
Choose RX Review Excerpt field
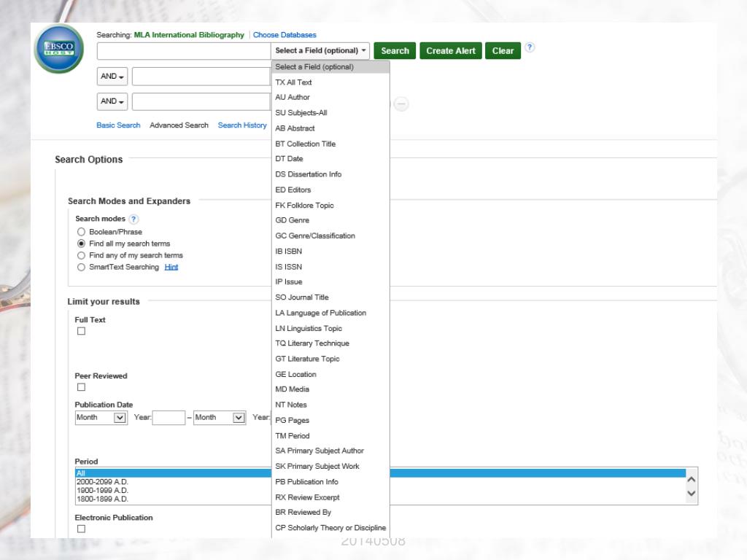(x=330, y=497)
